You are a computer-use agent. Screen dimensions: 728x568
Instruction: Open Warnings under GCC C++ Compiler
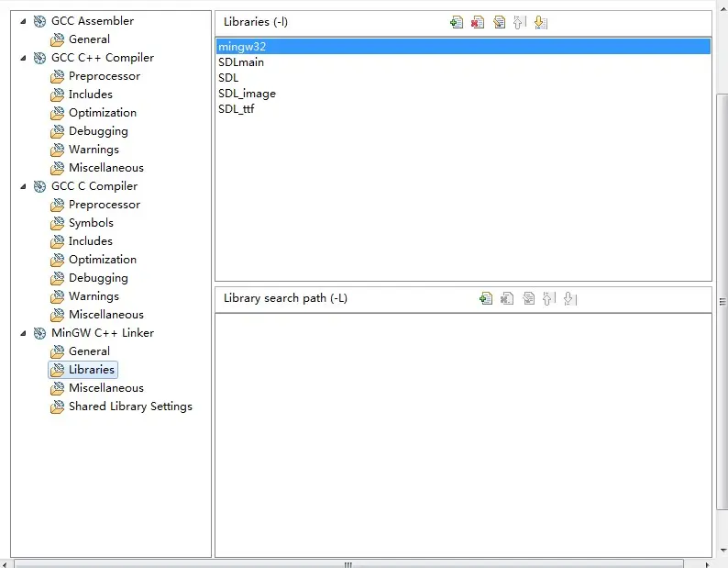(x=94, y=150)
